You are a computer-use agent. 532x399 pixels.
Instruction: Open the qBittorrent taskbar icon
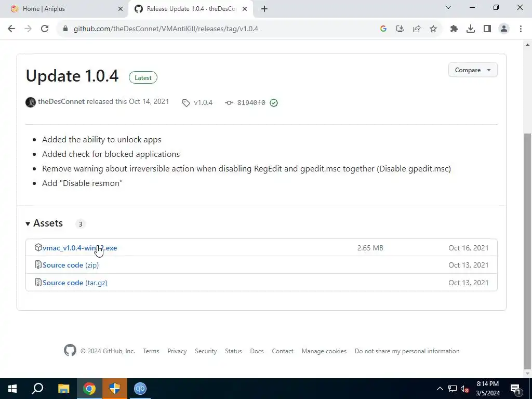(140, 389)
